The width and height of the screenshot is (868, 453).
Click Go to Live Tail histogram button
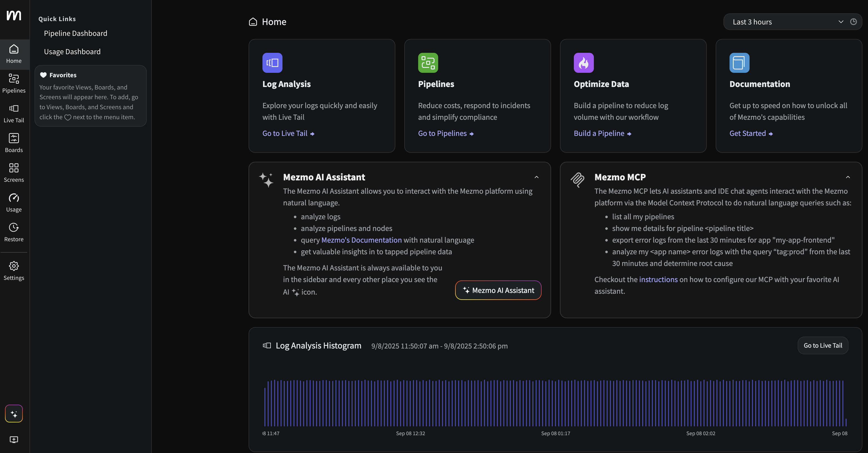(x=823, y=345)
